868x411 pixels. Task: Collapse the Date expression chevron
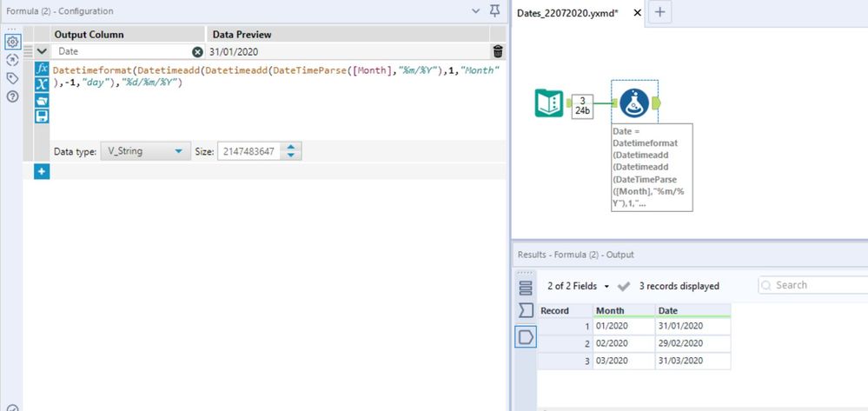[x=42, y=51]
